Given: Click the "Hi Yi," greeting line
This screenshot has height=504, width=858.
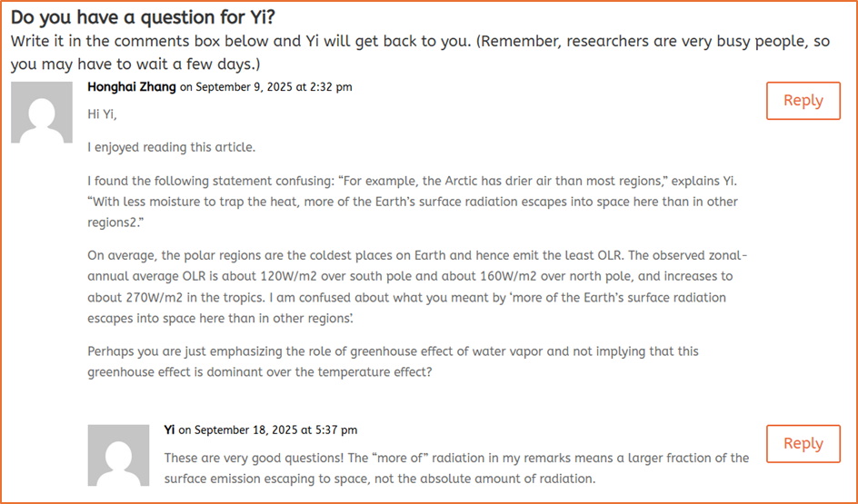Looking at the screenshot, I should (x=103, y=114).
